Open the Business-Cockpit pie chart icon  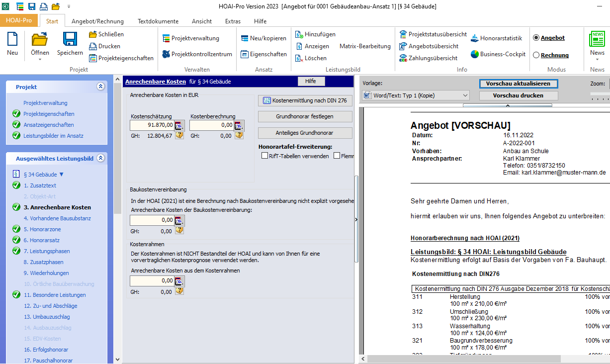pos(474,54)
